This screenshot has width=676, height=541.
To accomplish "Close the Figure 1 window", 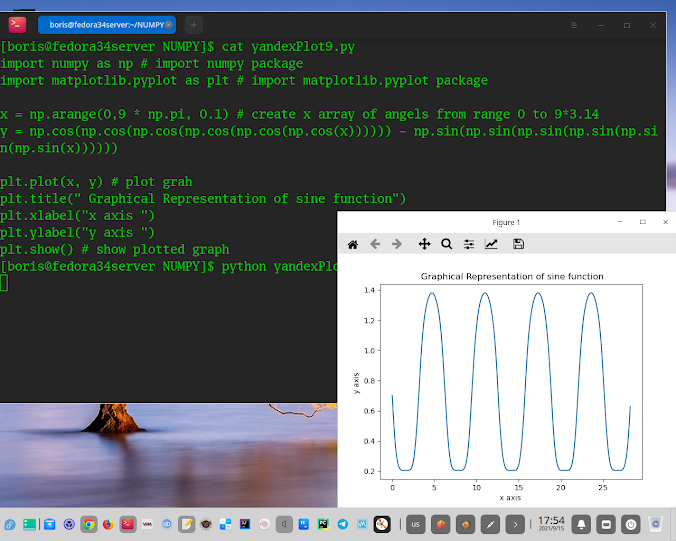I will (665, 222).
